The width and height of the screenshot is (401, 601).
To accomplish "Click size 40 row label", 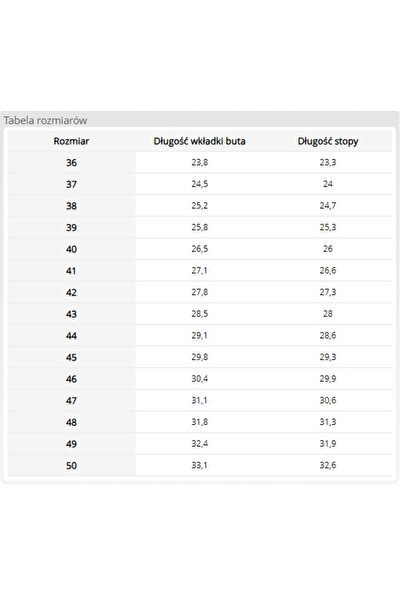I will (71, 249).
